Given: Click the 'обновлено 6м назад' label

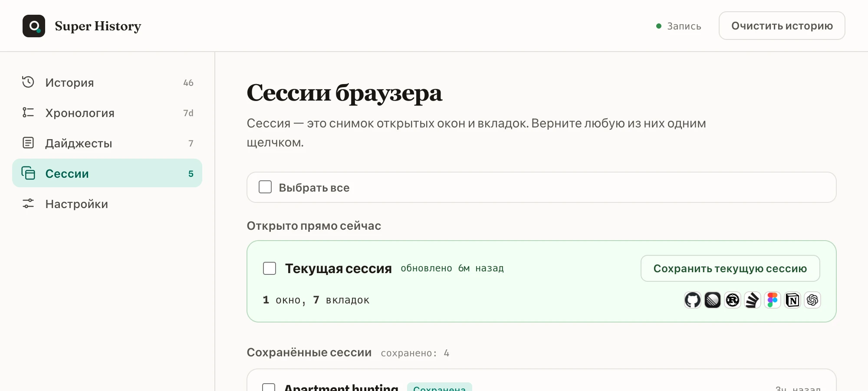Looking at the screenshot, I should (x=452, y=268).
